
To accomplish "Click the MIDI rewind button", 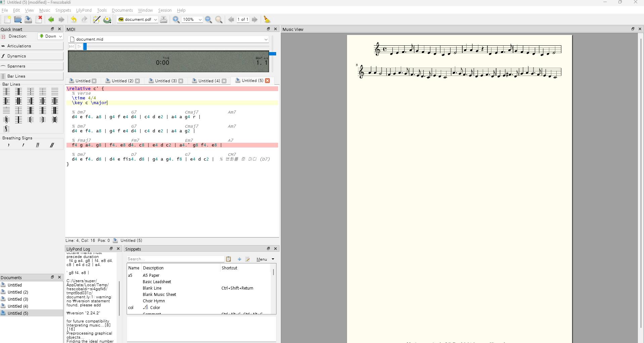I will (72, 47).
